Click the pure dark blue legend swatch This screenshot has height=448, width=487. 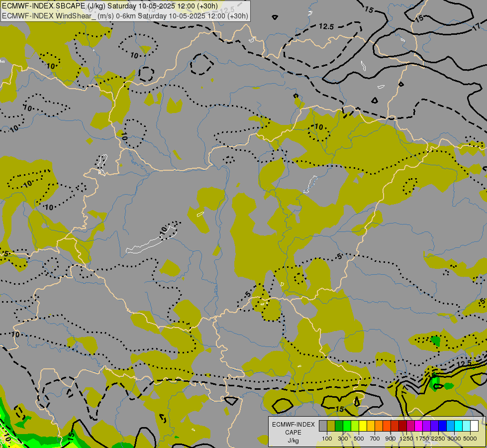(x=443, y=426)
